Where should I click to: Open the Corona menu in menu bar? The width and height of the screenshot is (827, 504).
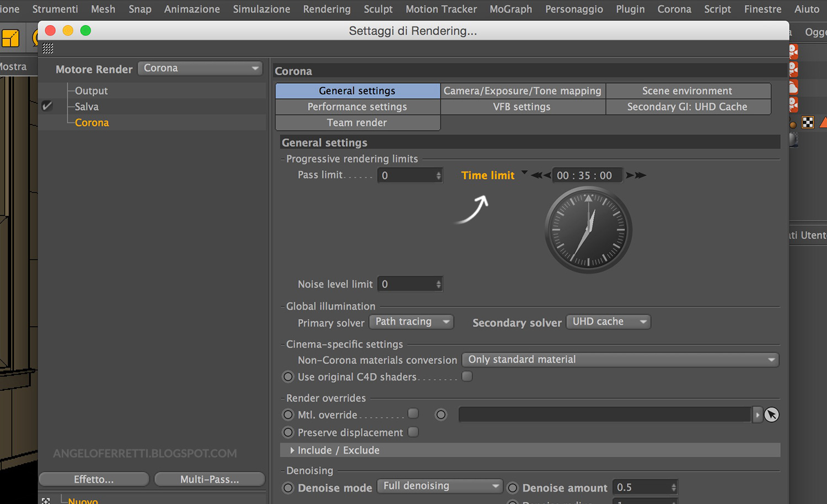coord(674,9)
